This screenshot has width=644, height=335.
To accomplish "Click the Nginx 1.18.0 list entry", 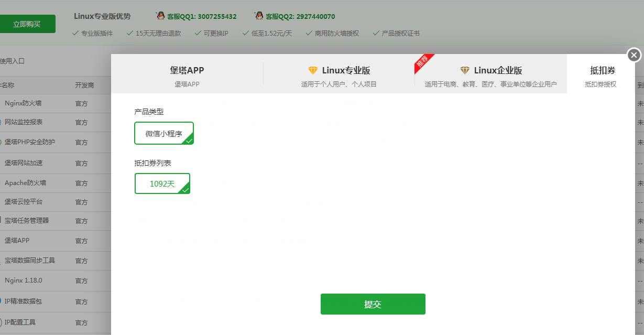I will coord(23,280).
